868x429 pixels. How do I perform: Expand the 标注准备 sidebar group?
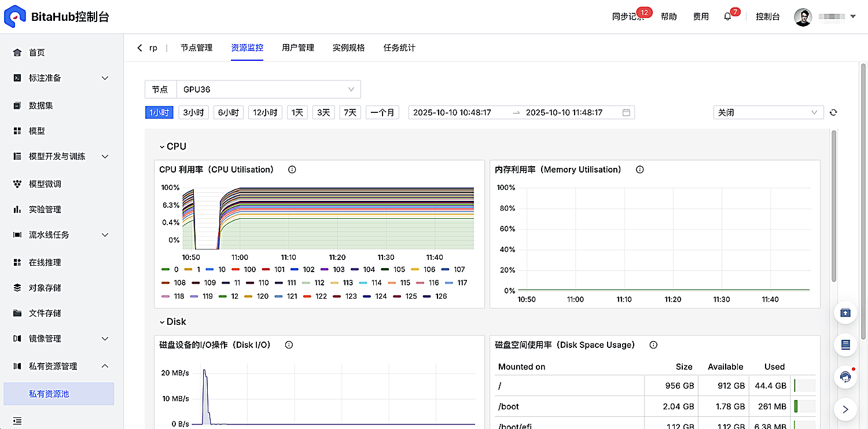[61, 78]
